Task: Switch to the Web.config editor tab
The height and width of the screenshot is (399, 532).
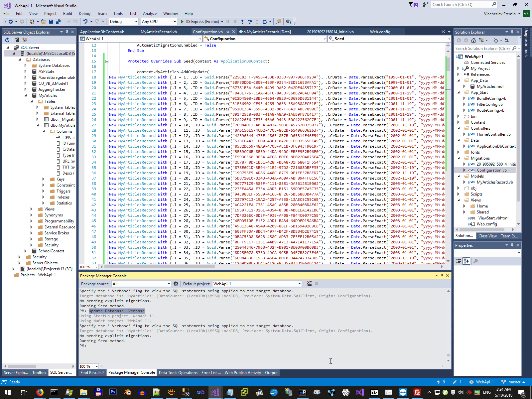Action: click(x=380, y=32)
